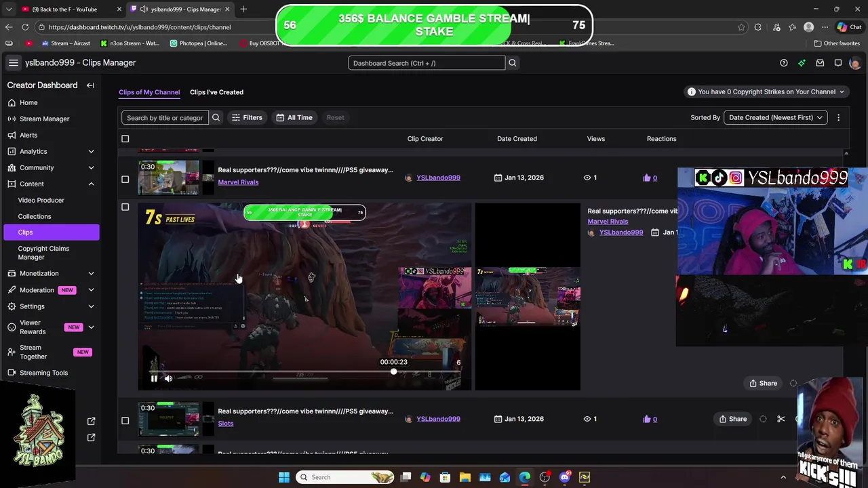Screen dimensions: 868x488
Task: Open Collections under Content
Action: [35, 217]
